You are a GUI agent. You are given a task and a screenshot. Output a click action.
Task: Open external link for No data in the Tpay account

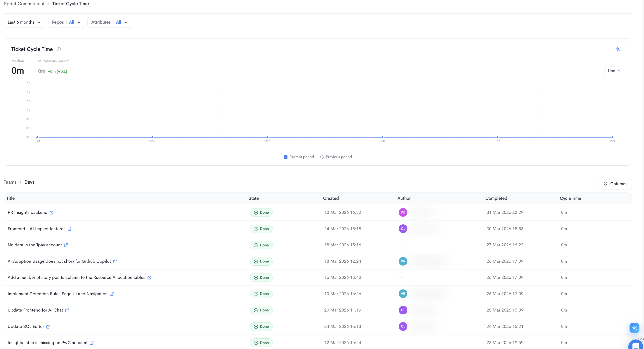(x=66, y=245)
